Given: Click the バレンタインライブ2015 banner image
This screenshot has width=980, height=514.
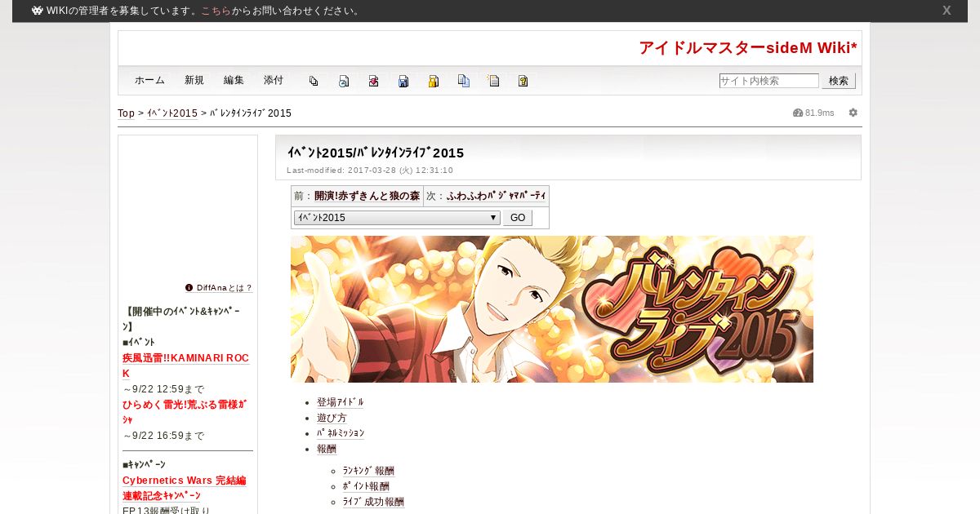Looking at the screenshot, I should (x=552, y=309).
